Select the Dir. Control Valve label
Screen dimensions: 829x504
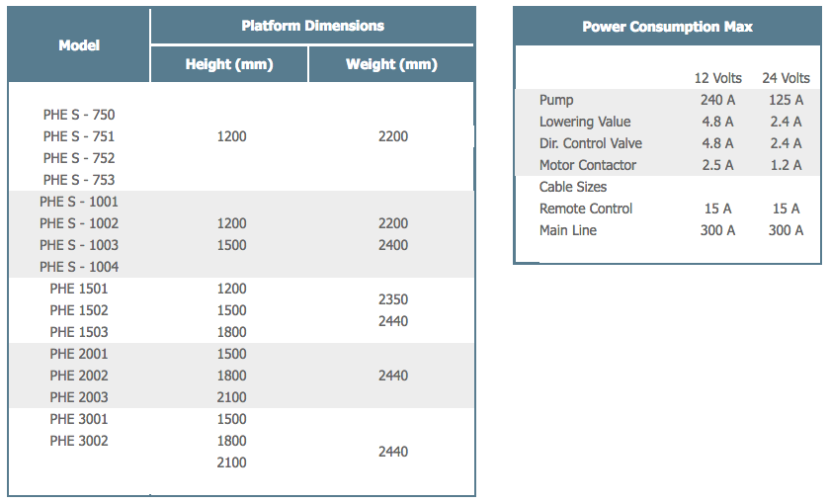591,143
